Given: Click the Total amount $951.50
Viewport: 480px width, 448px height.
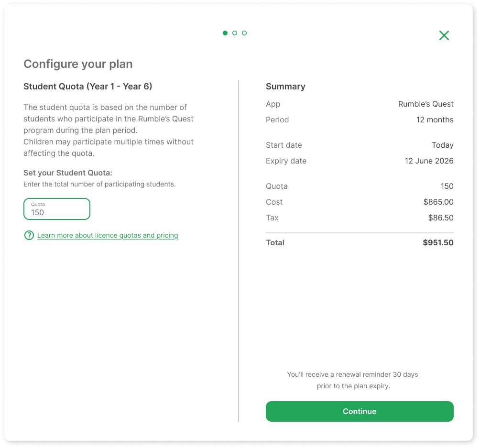Looking at the screenshot, I should point(438,242).
